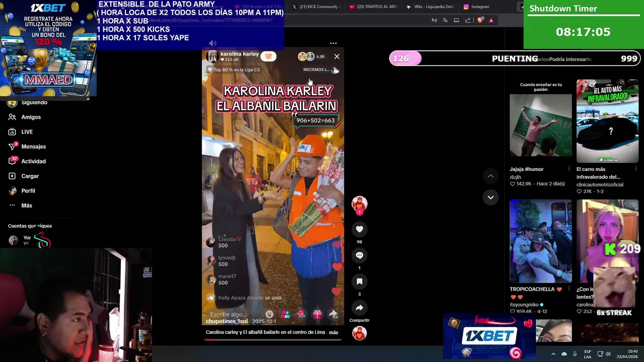Image resolution: width=644 pixels, height=362 pixels.
Task: Save the video with the bookmark icon
Action: [359, 282]
